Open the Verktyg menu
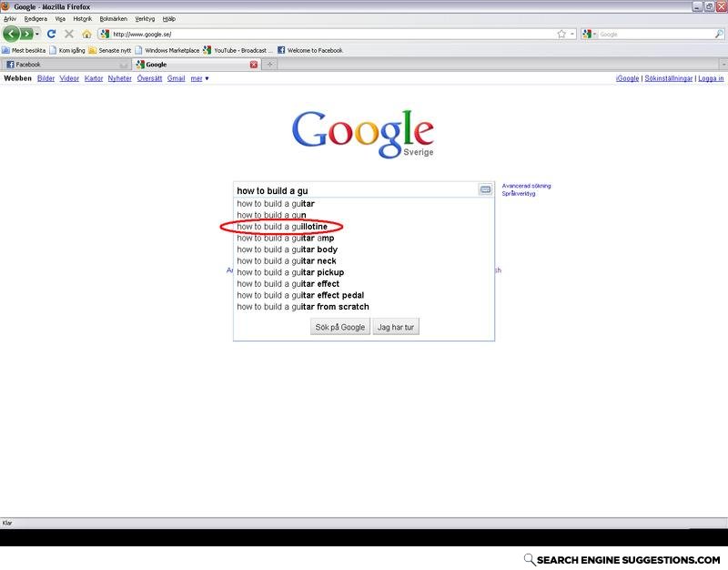The width and height of the screenshot is (728, 570). 145,19
